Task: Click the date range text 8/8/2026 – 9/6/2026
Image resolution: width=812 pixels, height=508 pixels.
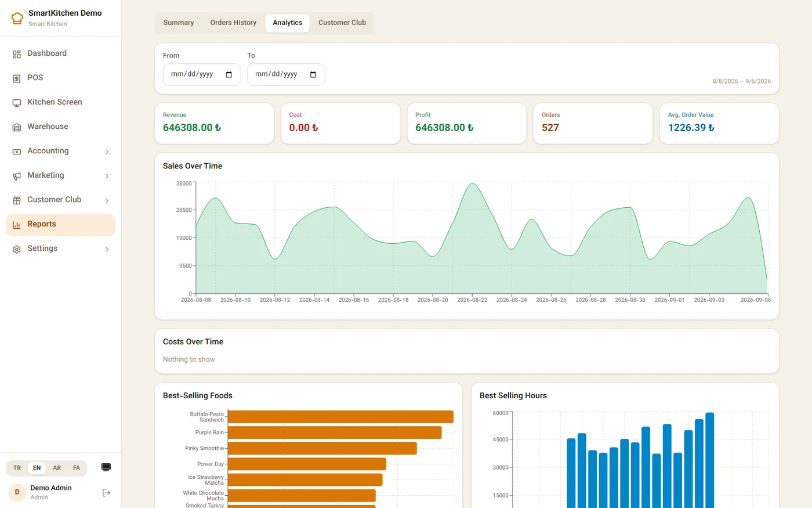Action: tap(742, 81)
